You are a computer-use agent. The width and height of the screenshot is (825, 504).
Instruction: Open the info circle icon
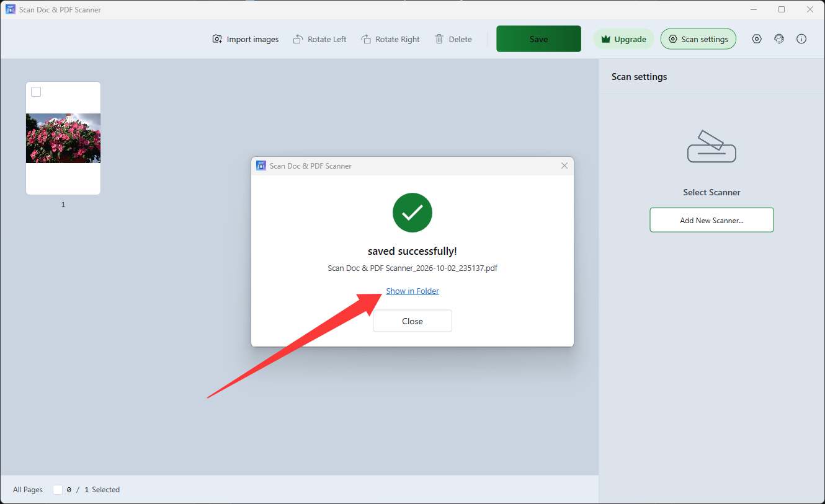coord(801,39)
